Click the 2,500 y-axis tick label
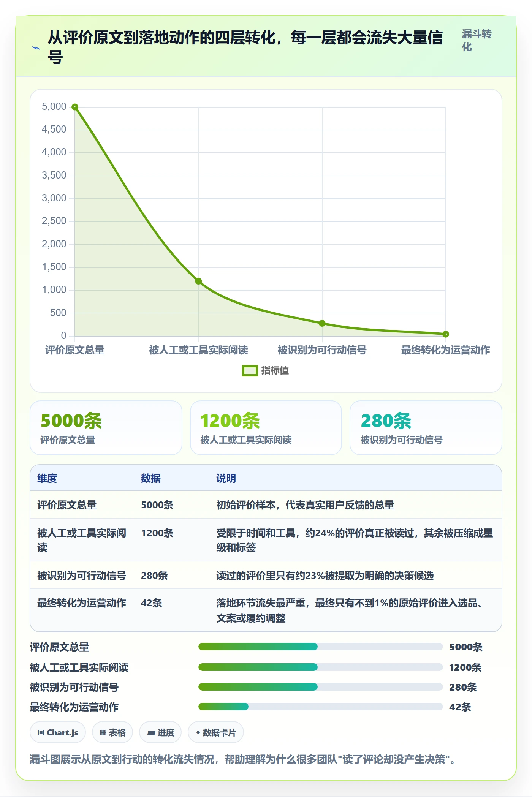The width and height of the screenshot is (532, 797). (54, 221)
